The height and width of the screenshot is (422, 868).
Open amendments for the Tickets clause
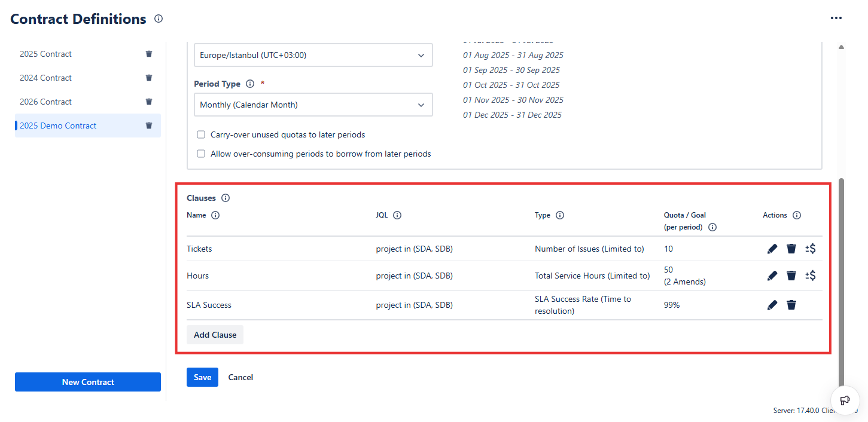[811, 249]
